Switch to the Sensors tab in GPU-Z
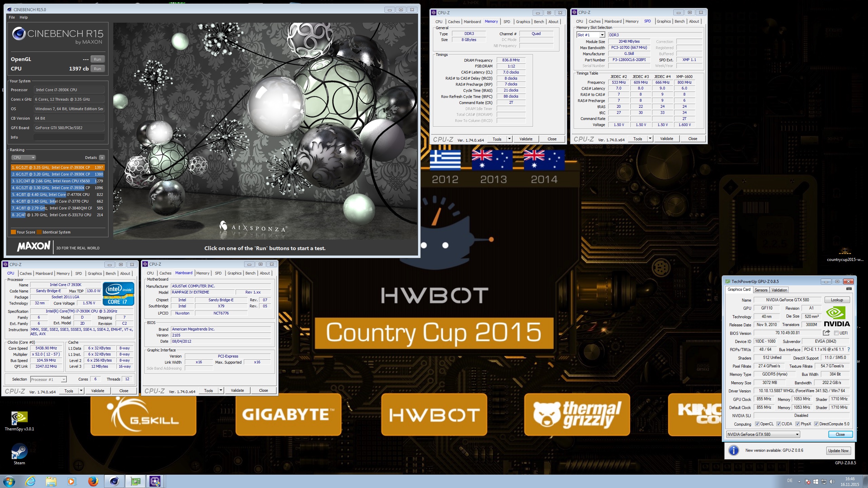This screenshot has height=488, width=868. [761, 290]
